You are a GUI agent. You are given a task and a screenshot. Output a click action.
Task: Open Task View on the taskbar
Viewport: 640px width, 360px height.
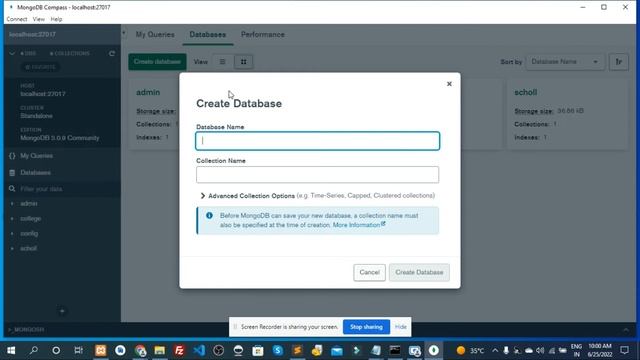[x=78, y=350]
